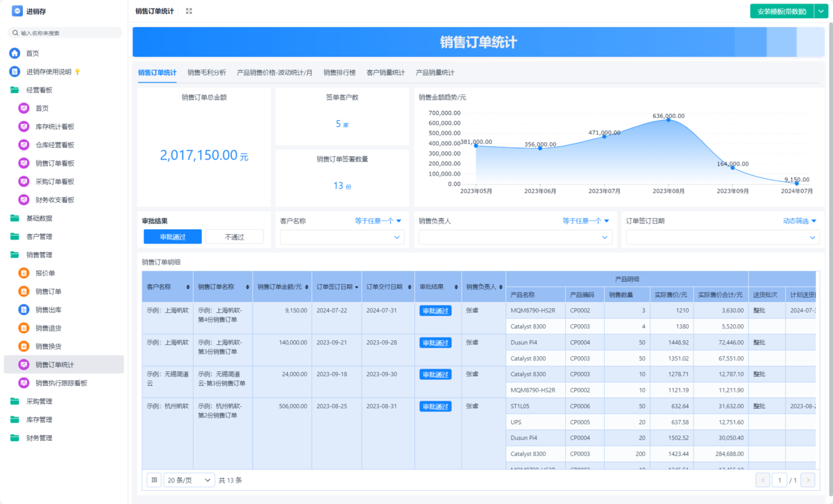Sort table by 客户名称 column
Image resolution: width=833 pixels, height=504 pixels.
(188, 287)
